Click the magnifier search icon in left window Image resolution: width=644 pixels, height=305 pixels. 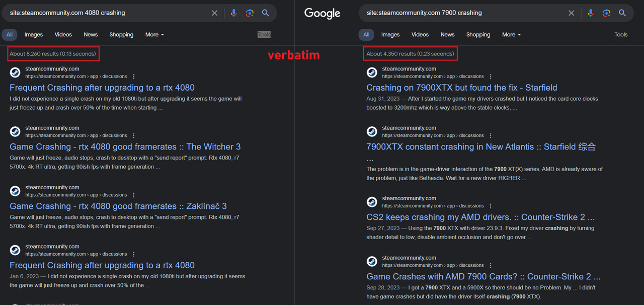tap(266, 13)
